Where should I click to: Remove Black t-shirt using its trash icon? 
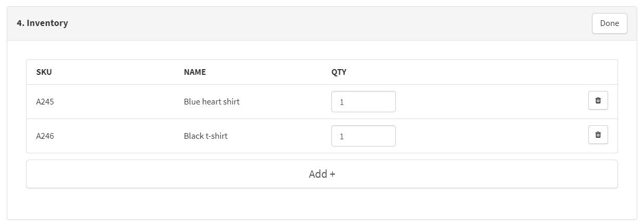pos(598,135)
